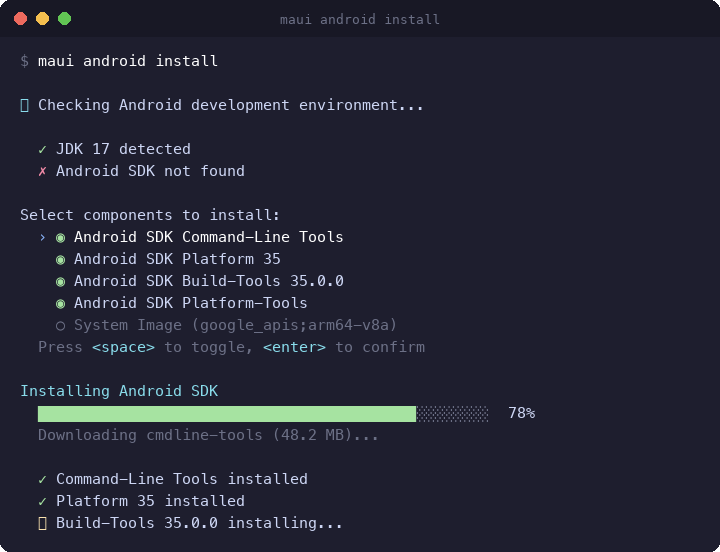720x552 pixels.
Task: Click the hourglass icon beside Build-Tools 35.0.0 installing
Action: pos(42,524)
